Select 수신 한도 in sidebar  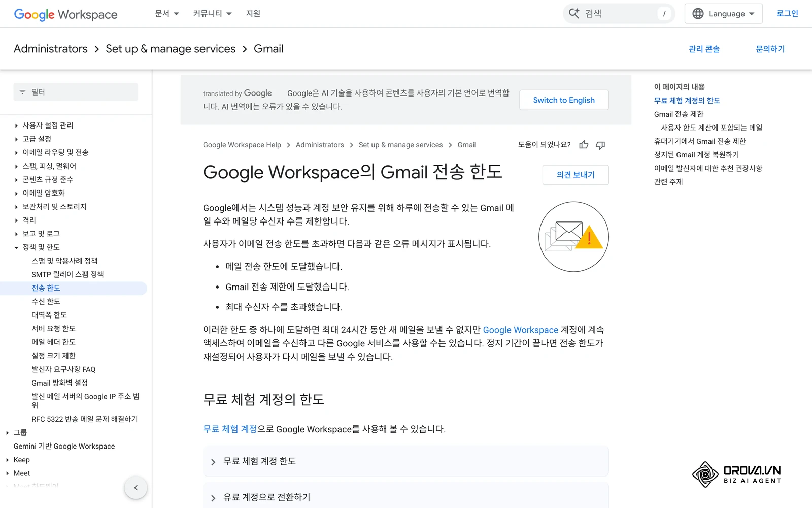click(46, 302)
